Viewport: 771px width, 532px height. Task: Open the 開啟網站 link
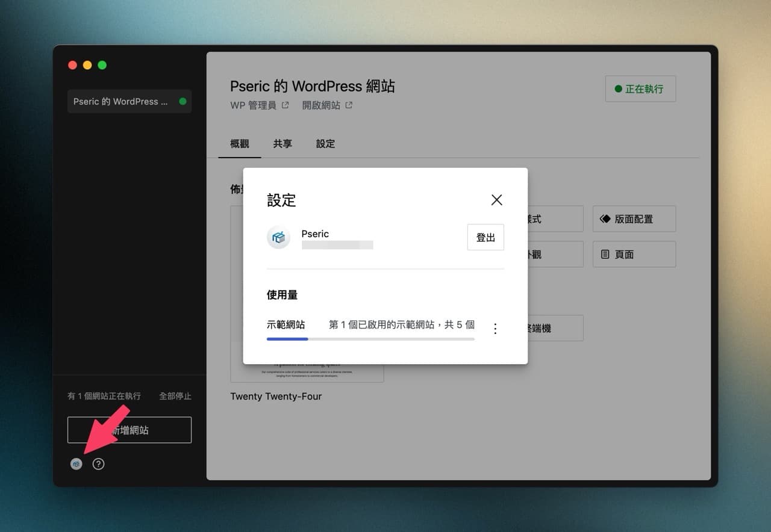coord(327,105)
